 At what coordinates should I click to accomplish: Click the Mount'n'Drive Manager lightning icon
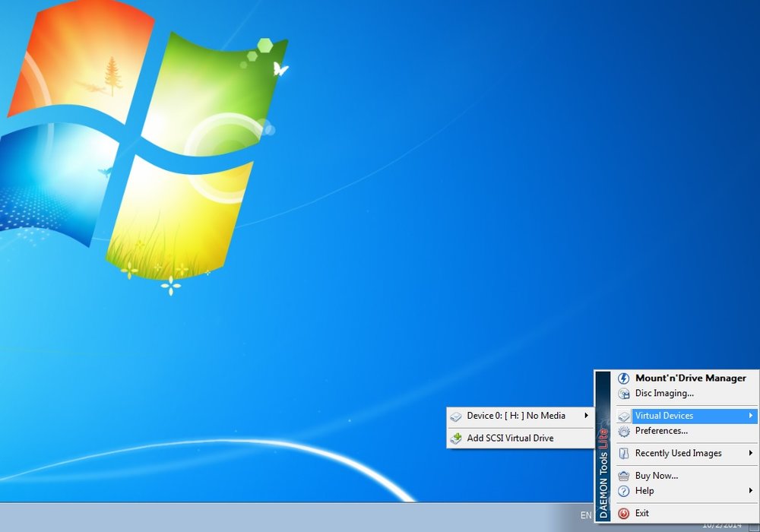(624, 378)
